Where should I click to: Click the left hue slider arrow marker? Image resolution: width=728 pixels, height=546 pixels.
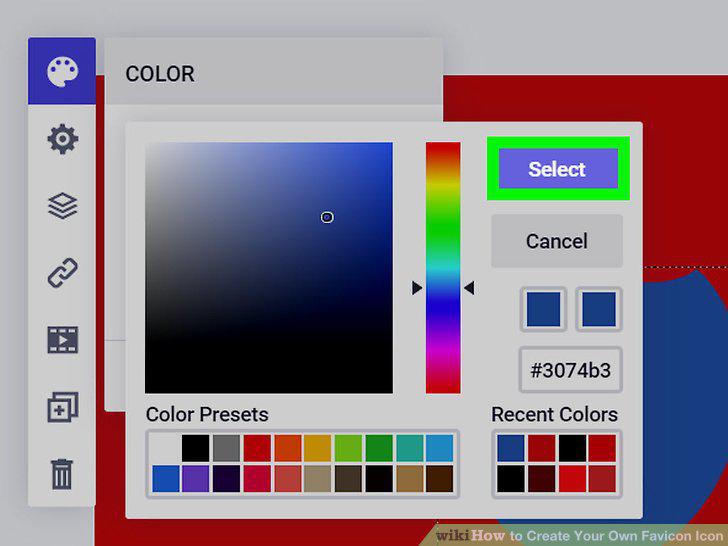(416, 288)
